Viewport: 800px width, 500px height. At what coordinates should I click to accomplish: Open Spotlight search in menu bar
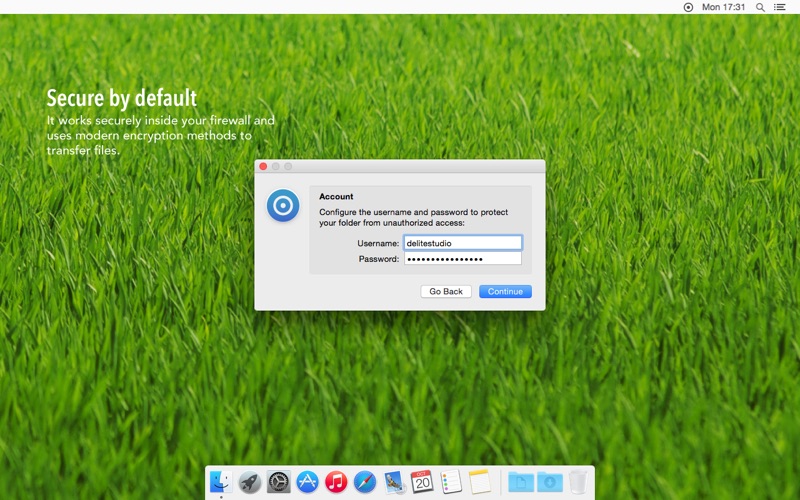[760, 7]
